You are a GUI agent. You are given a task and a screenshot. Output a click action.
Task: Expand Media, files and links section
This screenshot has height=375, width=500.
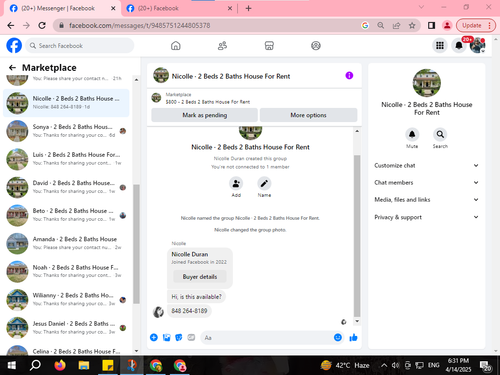click(x=426, y=199)
